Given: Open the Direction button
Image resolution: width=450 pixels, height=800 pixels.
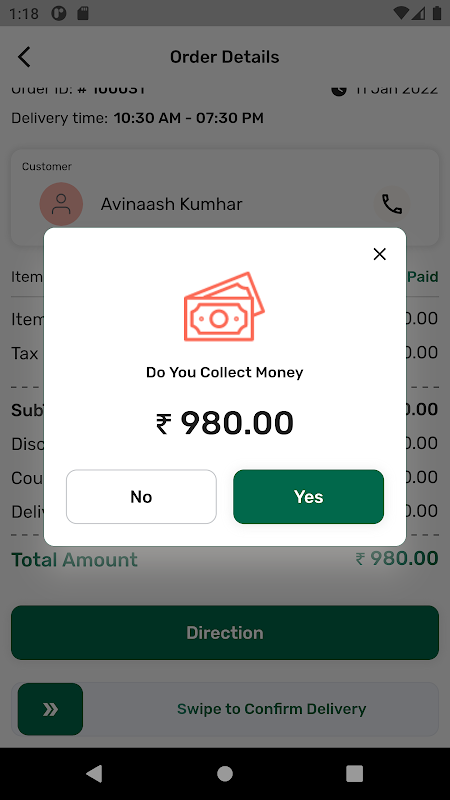Looking at the screenshot, I should [225, 633].
